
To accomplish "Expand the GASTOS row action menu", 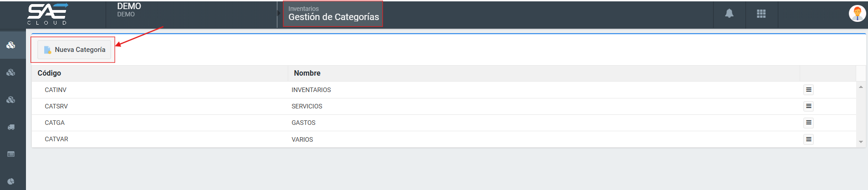I will [x=808, y=123].
